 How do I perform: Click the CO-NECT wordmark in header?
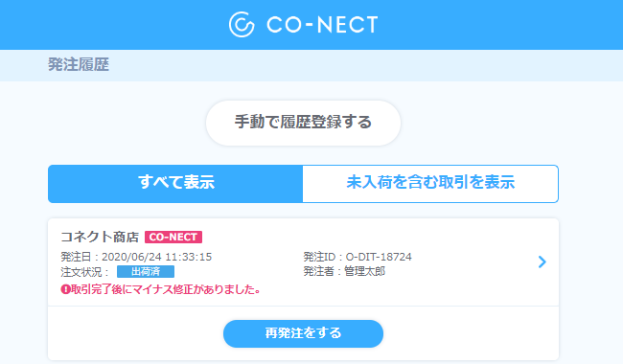coord(322,25)
